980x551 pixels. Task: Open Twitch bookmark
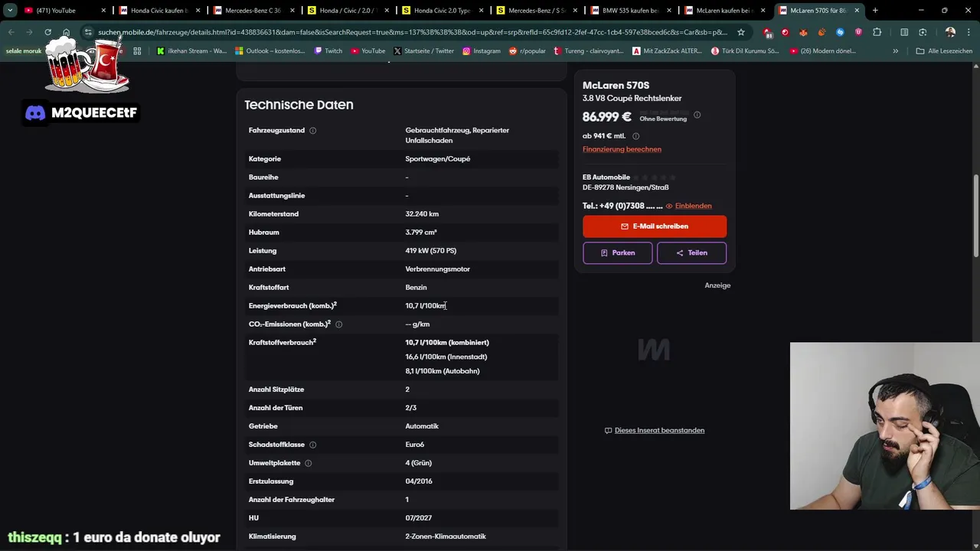328,51
